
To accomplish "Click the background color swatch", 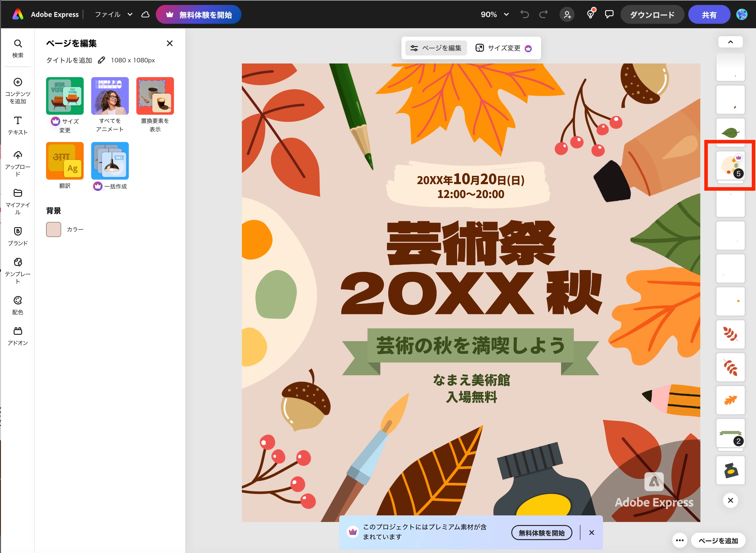I will [x=54, y=230].
